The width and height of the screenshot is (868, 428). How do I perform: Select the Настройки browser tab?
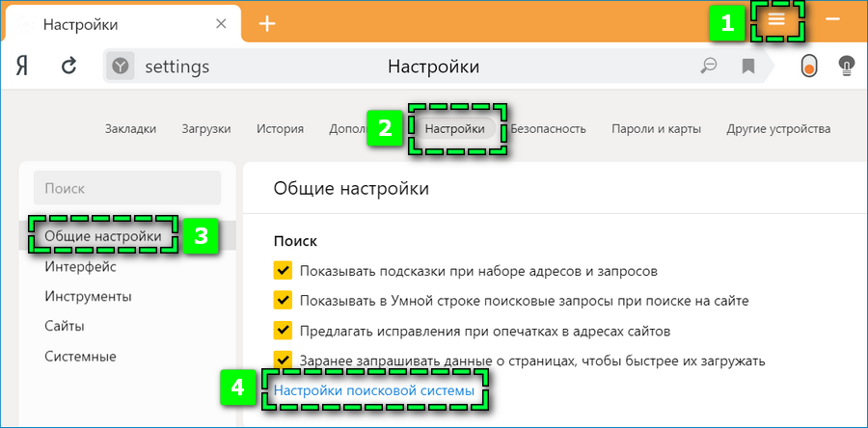click(121, 23)
